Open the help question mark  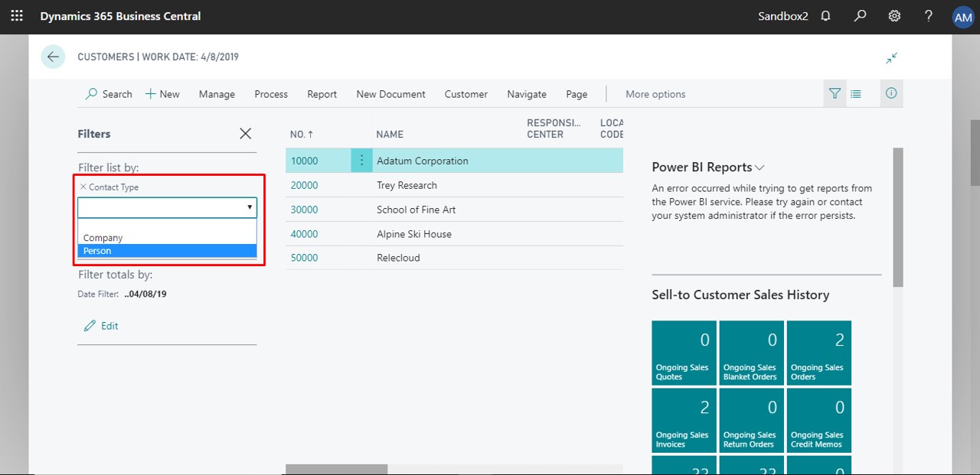tap(929, 15)
